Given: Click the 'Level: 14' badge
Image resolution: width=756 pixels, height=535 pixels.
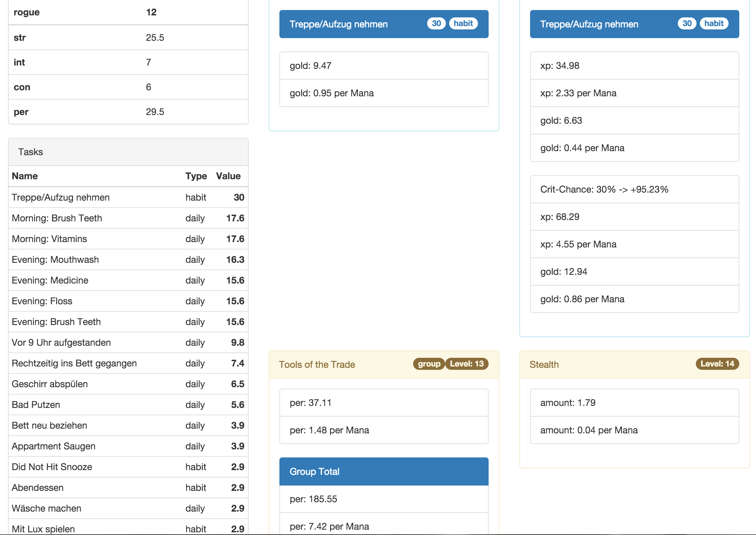Looking at the screenshot, I should [x=717, y=364].
